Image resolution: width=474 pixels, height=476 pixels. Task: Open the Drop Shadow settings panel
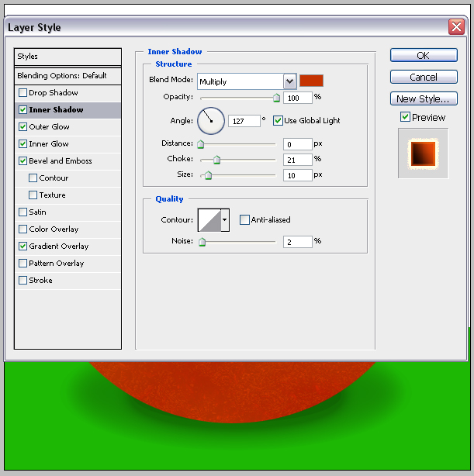pos(54,92)
